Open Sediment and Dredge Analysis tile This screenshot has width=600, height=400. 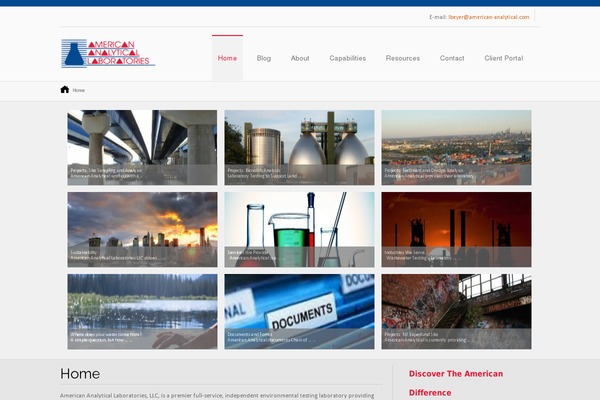click(x=456, y=147)
